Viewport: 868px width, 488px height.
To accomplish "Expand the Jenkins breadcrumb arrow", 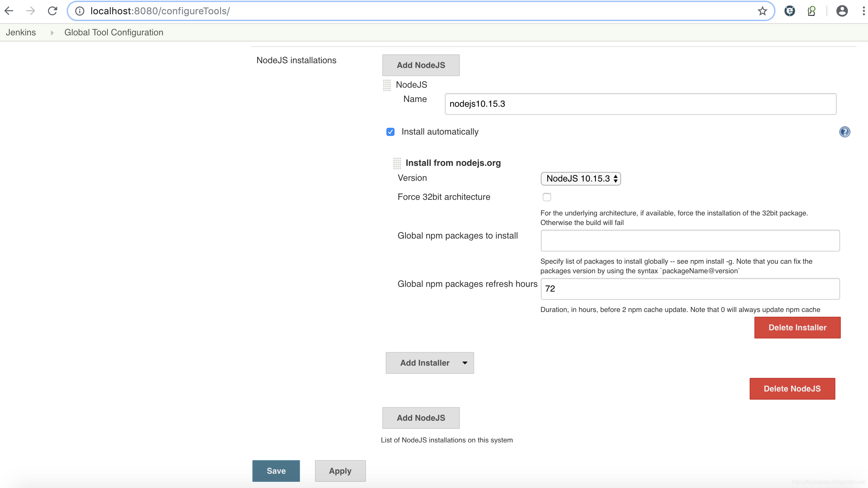I will [52, 33].
